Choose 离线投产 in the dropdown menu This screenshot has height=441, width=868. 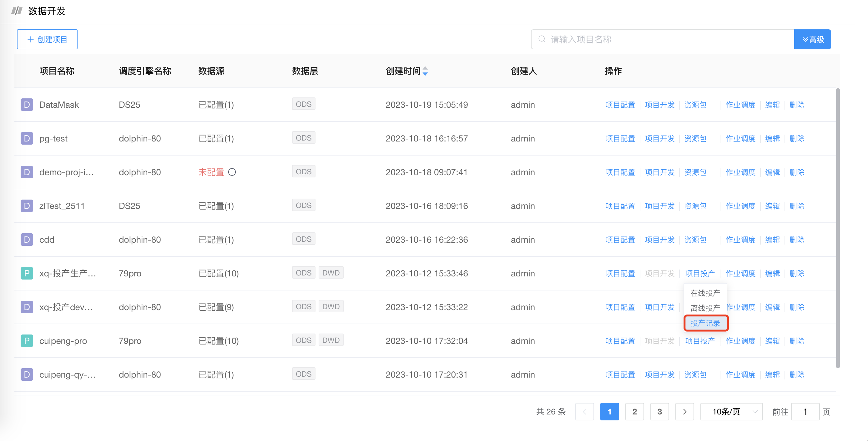705,308
